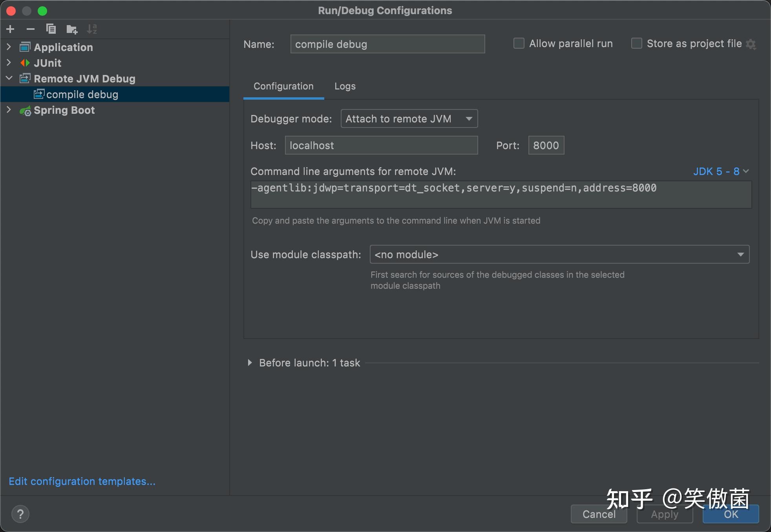Click into the Host input field
Screen dimensions: 771x532
point(381,146)
